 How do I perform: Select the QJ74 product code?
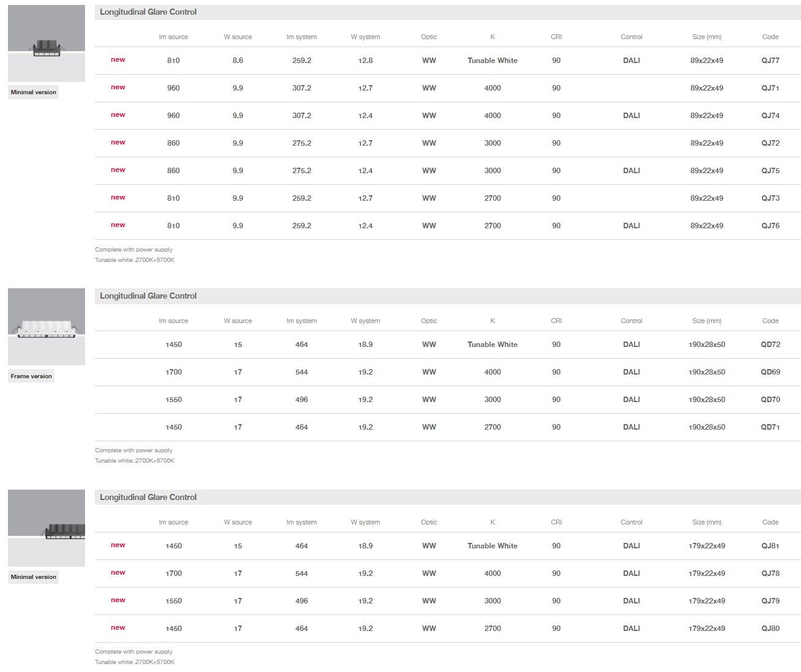770,116
